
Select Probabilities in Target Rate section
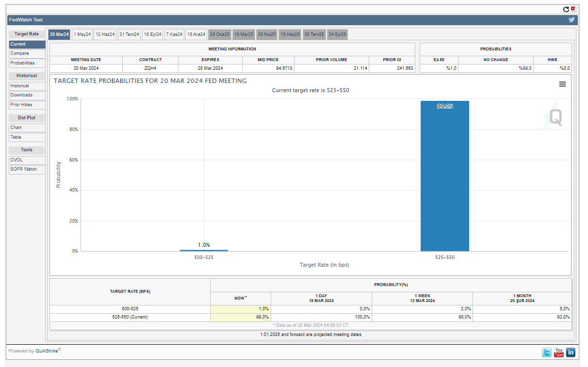(27, 63)
